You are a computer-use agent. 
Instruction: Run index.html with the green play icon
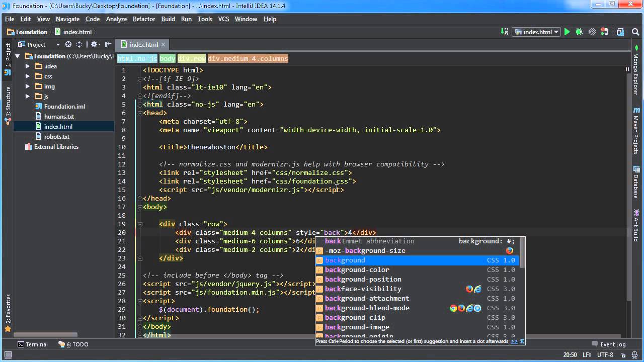(x=567, y=32)
